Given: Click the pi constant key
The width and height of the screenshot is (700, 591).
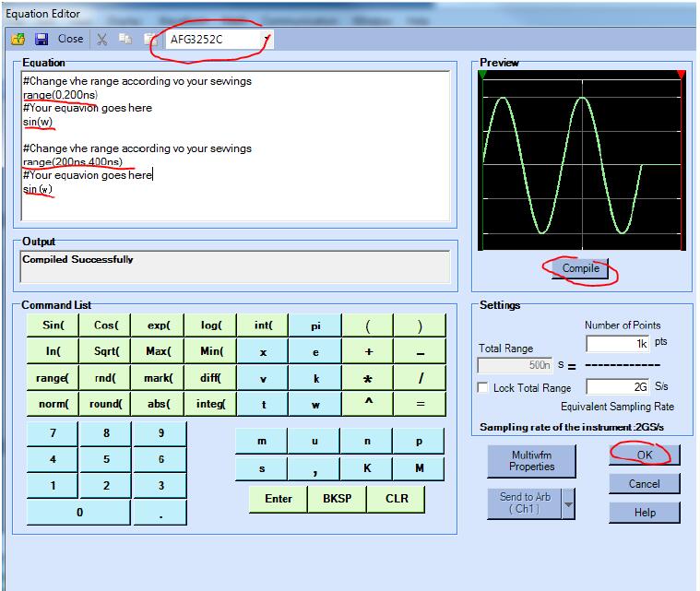Looking at the screenshot, I should pos(315,325).
